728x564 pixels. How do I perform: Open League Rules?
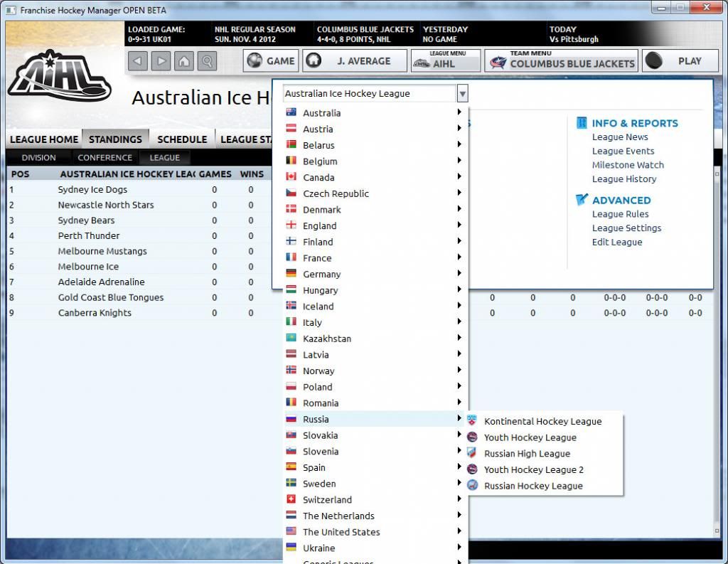(x=620, y=213)
